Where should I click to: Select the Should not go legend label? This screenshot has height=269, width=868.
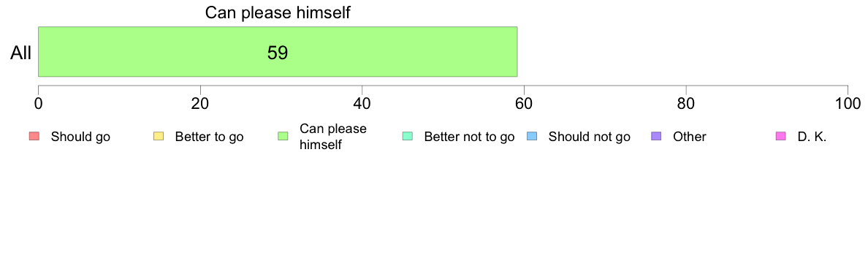(x=589, y=137)
